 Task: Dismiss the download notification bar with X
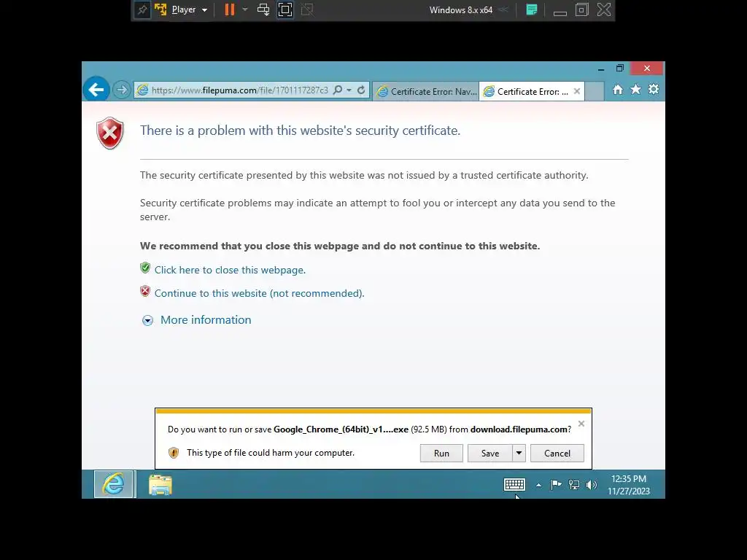581,424
